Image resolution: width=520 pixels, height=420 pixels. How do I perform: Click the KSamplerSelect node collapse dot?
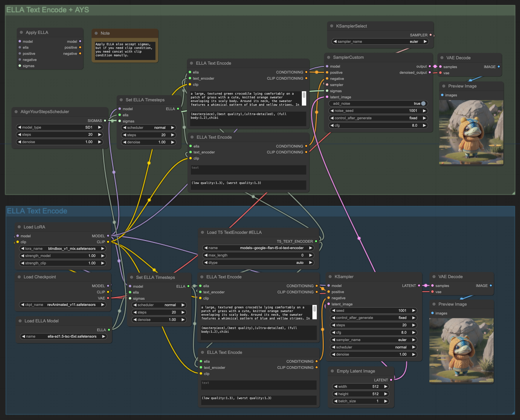332,26
